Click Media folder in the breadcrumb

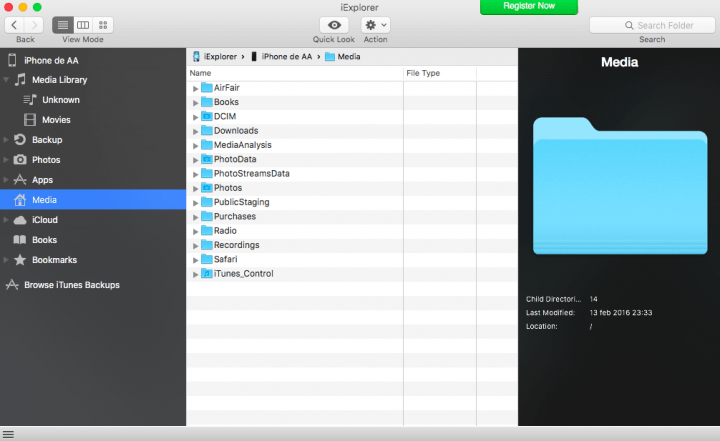tap(343, 57)
